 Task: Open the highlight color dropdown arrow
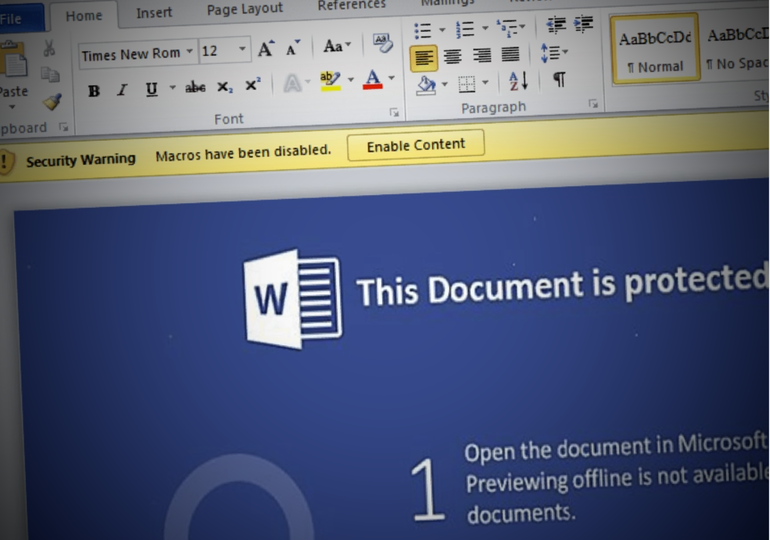coord(351,80)
